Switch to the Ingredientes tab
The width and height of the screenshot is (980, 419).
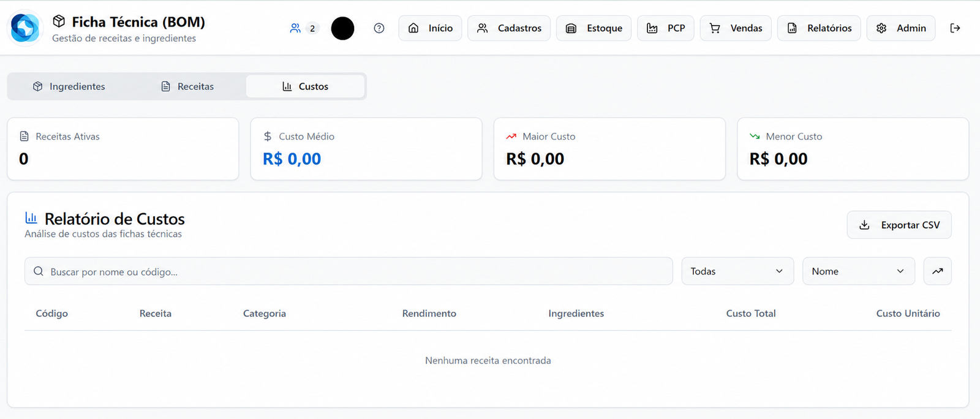(x=69, y=86)
